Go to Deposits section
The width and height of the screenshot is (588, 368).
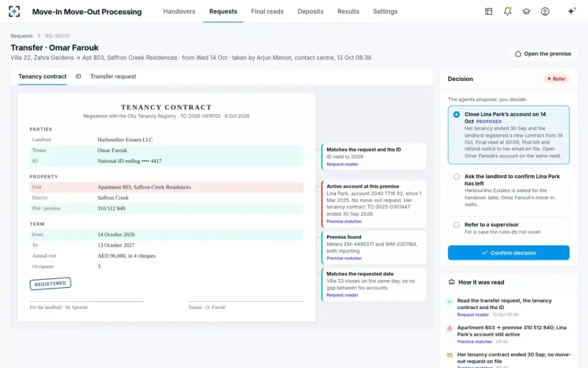[310, 11]
